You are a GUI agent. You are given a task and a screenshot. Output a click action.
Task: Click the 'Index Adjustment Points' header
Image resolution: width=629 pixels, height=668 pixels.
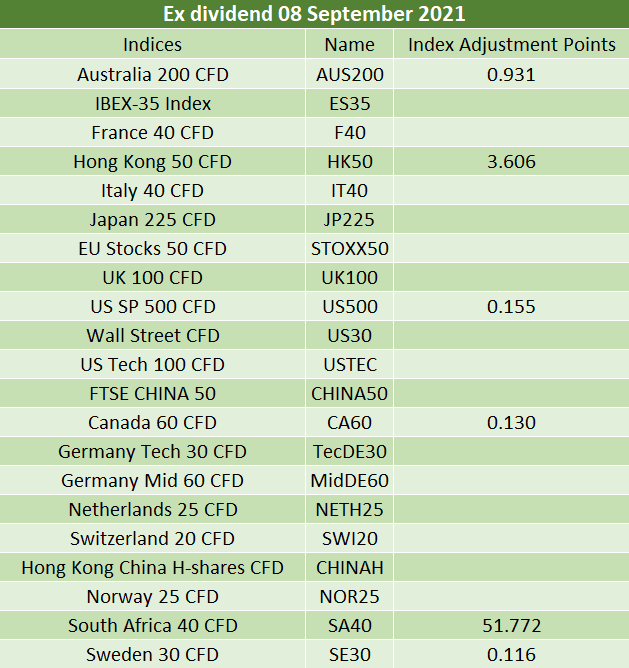[x=511, y=44]
